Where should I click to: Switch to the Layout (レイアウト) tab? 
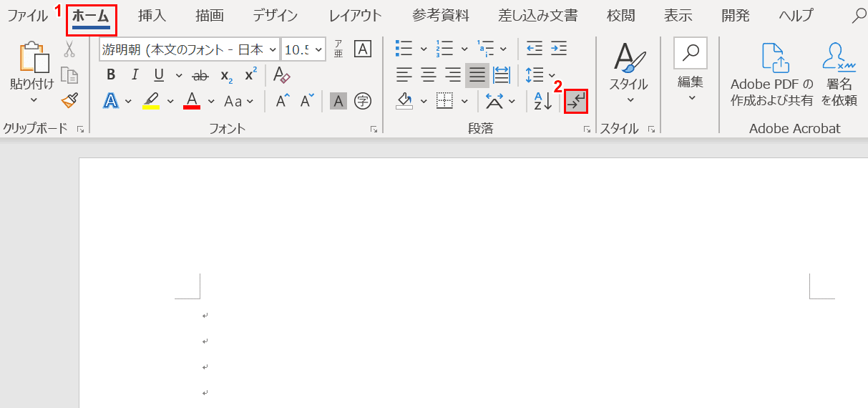click(x=356, y=15)
